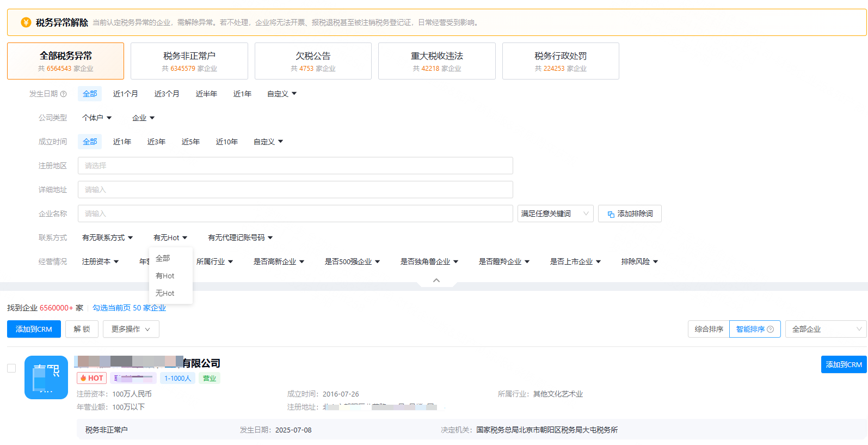
Task: Click the blue company logo thumbnail
Action: coord(46,377)
